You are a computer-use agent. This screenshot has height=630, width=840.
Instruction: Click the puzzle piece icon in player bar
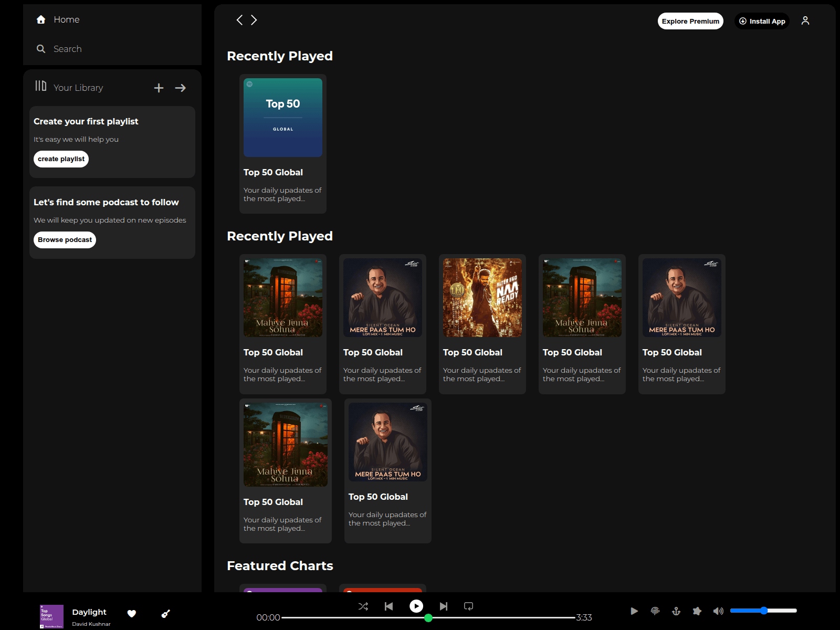pyautogui.click(x=697, y=611)
